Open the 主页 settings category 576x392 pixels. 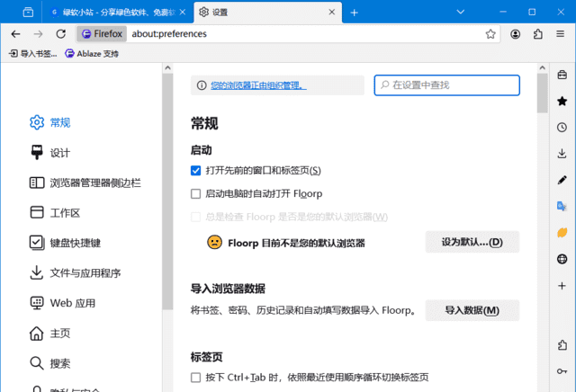(50, 334)
